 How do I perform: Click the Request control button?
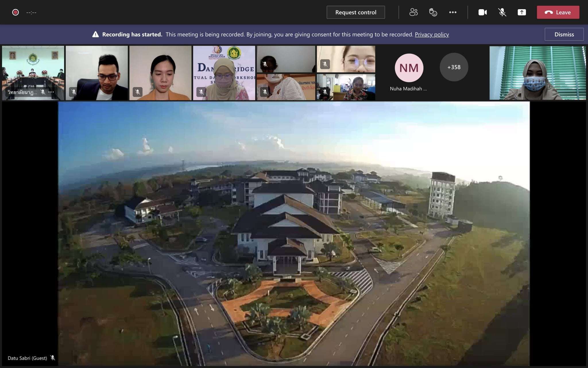pyautogui.click(x=355, y=12)
